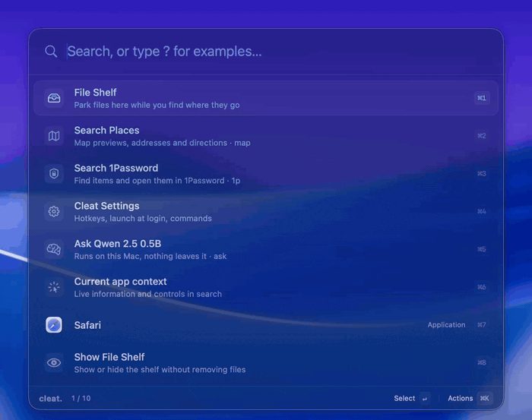Click the Current app context cursor icon
The height and width of the screenshot is (420, 532).
54,287
